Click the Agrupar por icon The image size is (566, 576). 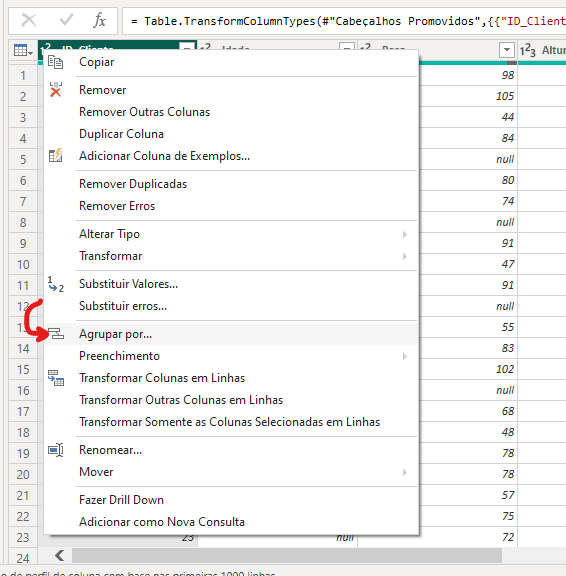[x=56, y=334]
